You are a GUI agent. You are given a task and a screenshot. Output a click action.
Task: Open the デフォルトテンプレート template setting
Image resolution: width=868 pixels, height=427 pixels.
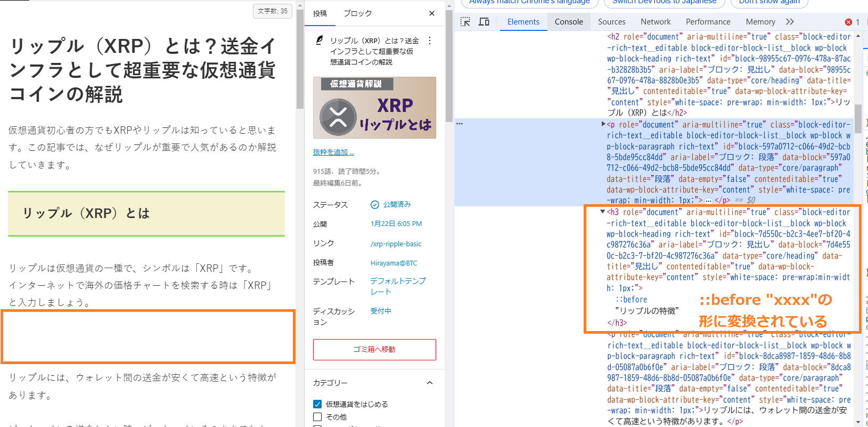(398, 286)
